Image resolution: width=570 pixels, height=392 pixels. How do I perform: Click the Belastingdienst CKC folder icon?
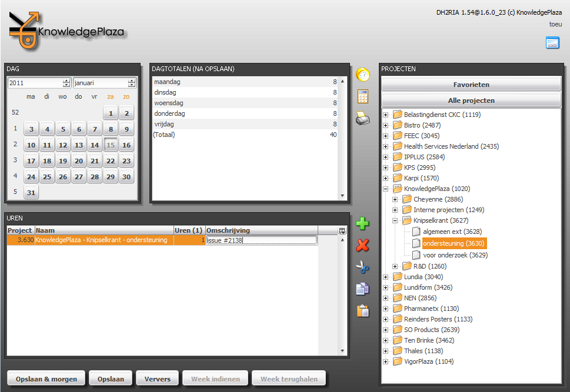tap(398, 115)
